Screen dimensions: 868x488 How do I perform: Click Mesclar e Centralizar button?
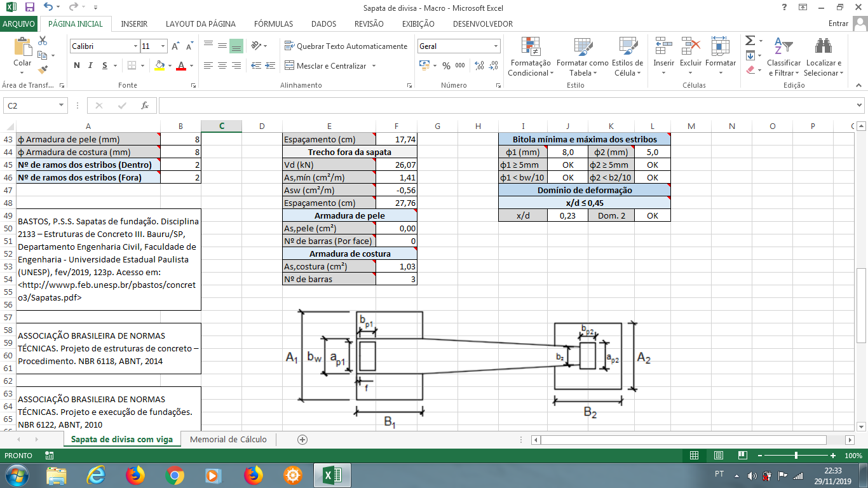[x=326, y=65]
